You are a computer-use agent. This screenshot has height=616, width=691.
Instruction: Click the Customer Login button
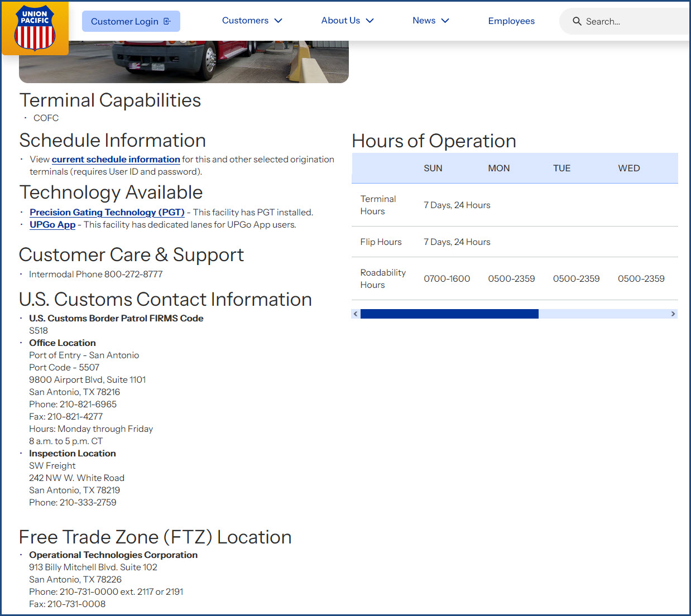(131, 21)
